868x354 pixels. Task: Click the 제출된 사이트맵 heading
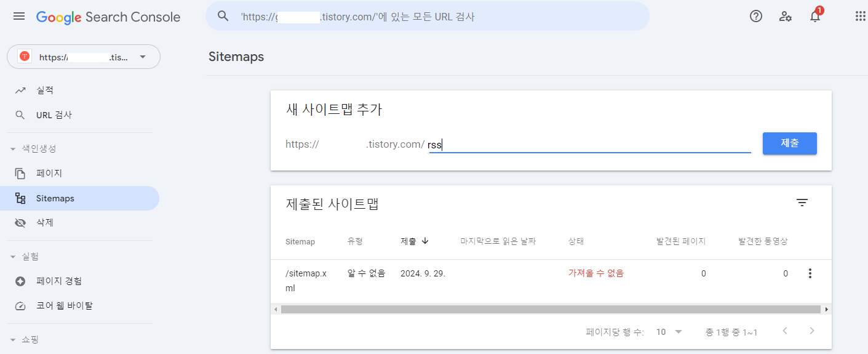332,204
